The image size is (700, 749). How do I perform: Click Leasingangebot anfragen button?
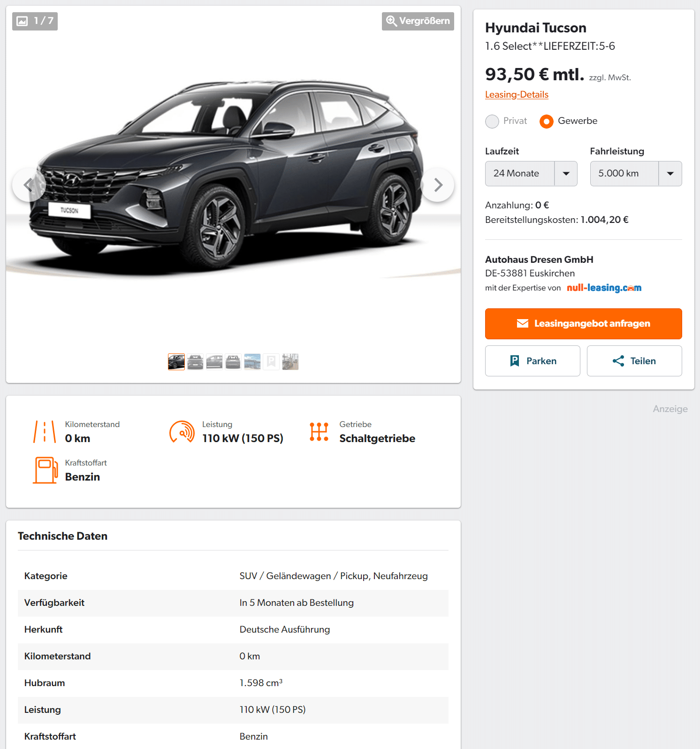[584, 324]
